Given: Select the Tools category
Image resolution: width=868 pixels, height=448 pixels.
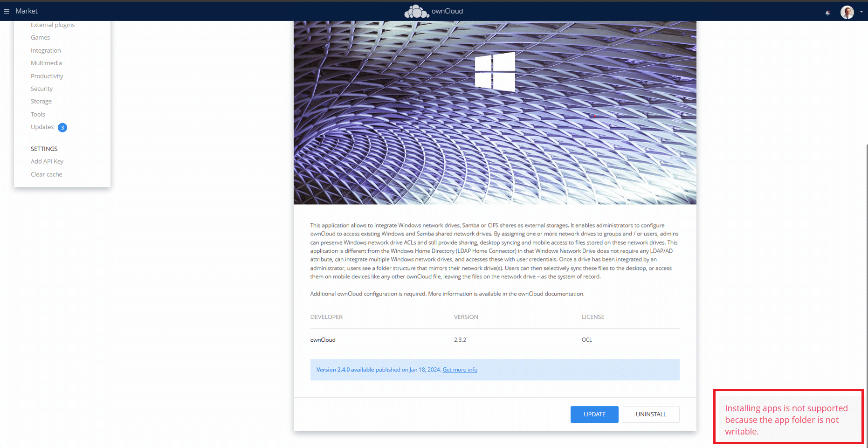Looking at the screenshot, I should (38, 114).
